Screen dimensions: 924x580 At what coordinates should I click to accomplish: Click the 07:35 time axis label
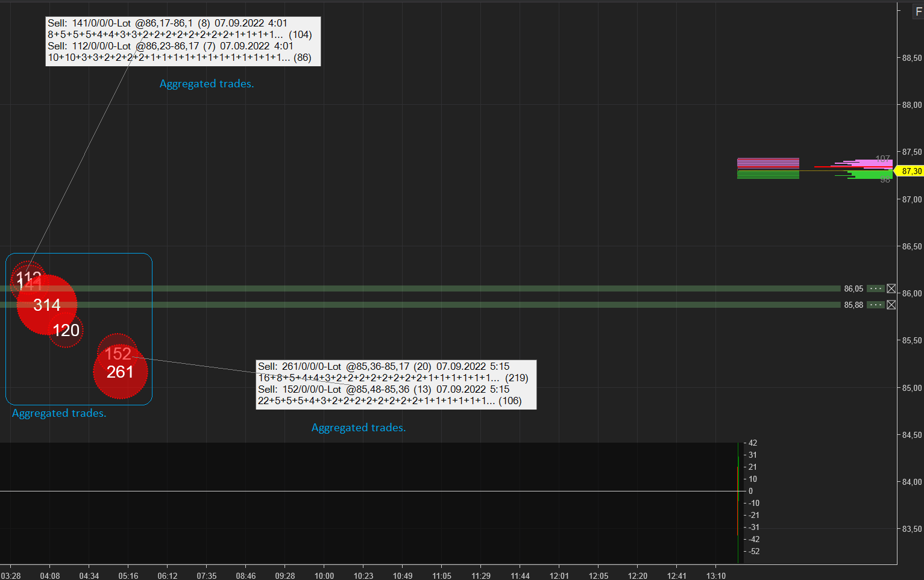tap(207, 576)
